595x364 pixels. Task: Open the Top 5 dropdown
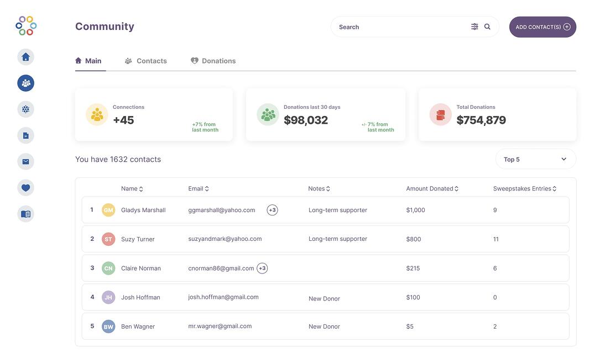coord(536,159)
